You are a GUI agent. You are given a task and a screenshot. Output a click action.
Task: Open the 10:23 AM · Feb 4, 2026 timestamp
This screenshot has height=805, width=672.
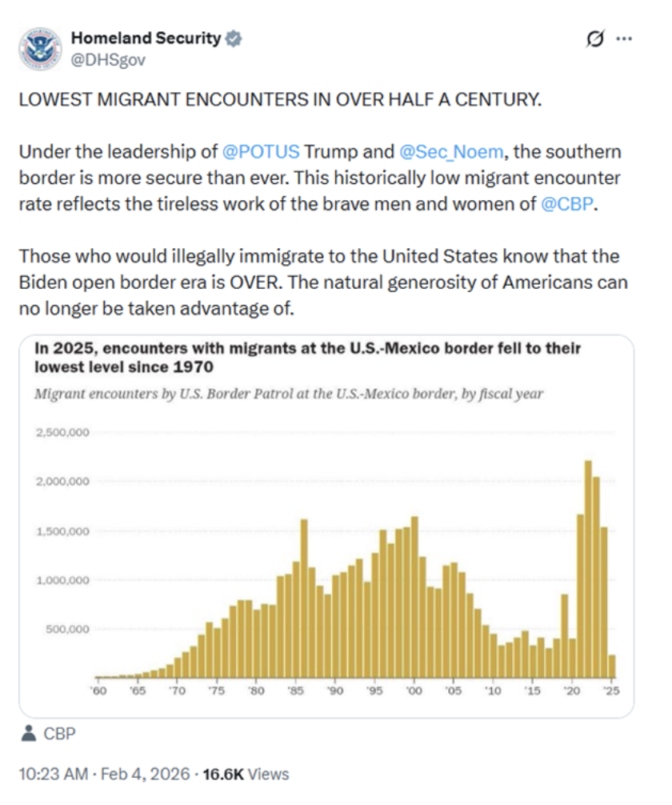coord(104,774)
